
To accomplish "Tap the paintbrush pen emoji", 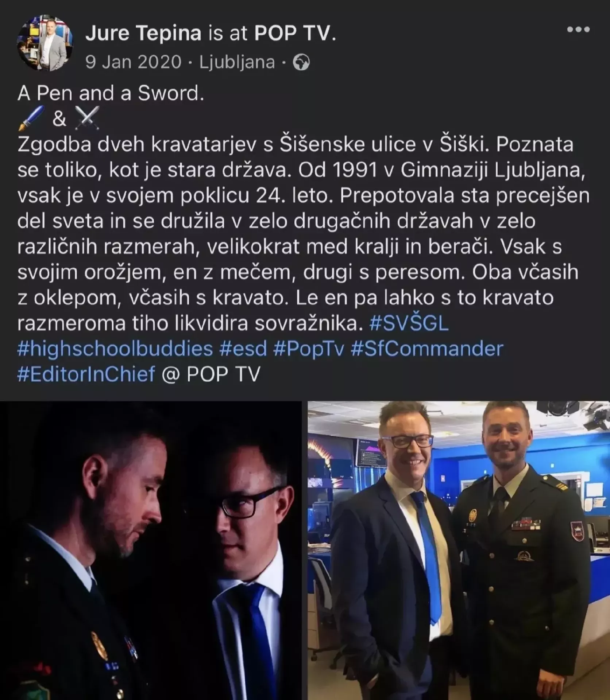I will pyautogui.click(x=31, y=118).
